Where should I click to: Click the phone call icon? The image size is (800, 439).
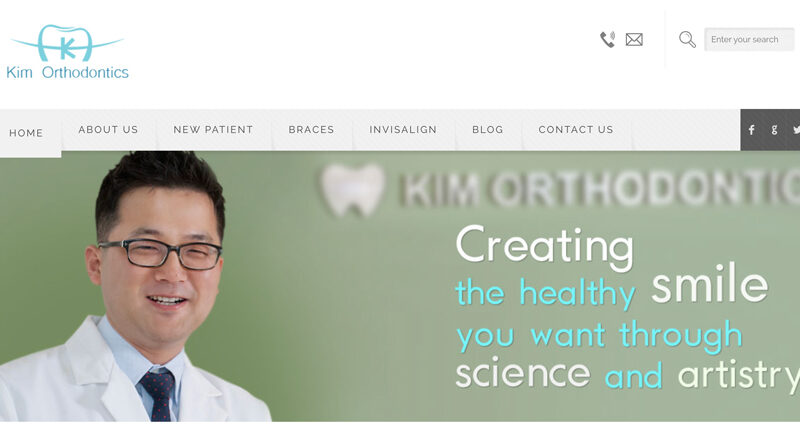(x=607, y=39)
